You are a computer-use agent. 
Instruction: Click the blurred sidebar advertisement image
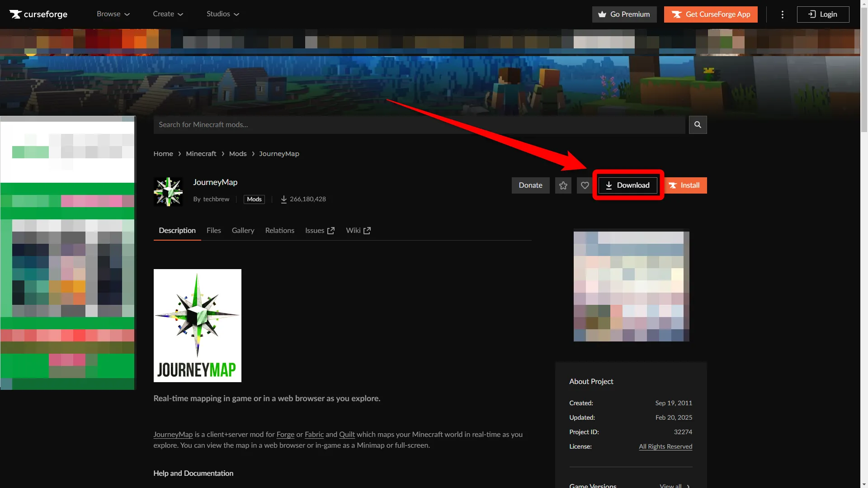point(631,287)
